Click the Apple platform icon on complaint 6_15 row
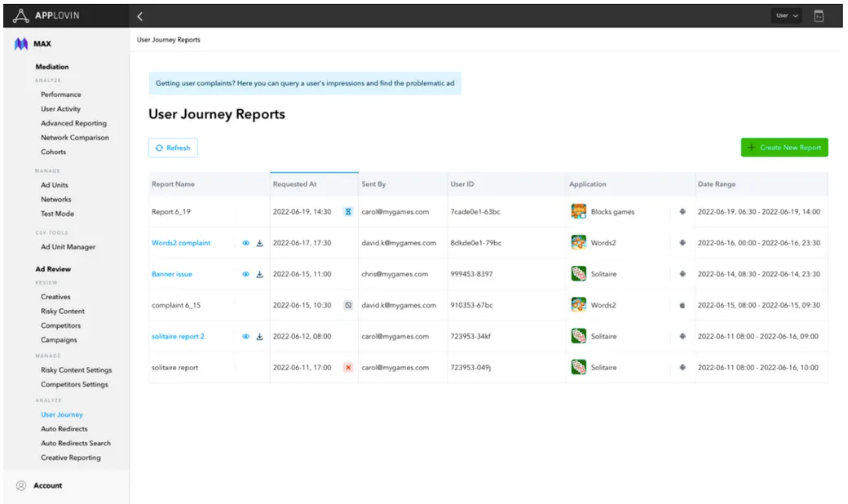The image size is (848, 504). pos(682,305)
